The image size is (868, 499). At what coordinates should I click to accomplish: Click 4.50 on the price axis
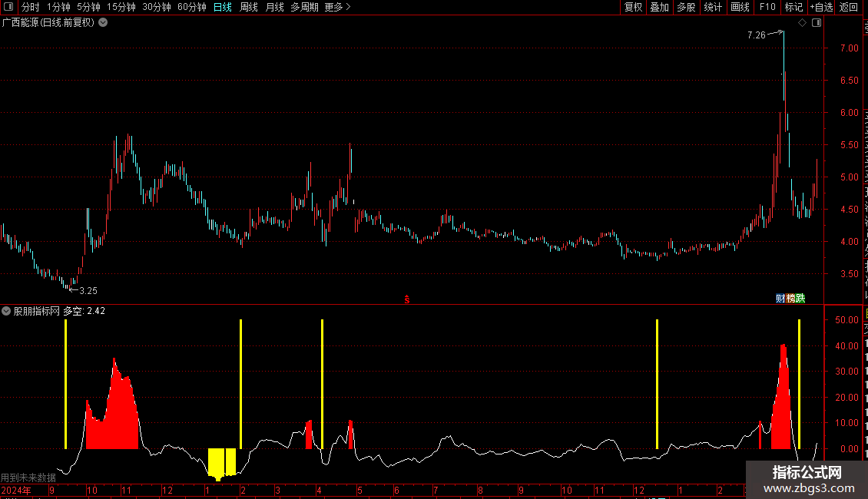[849, 209]
